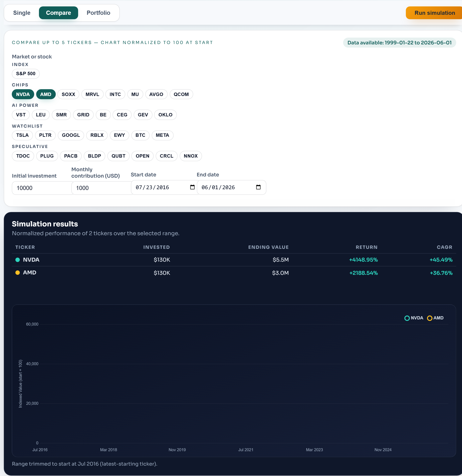Open calendar picker for End date
This screenshot has width=462, height=476.
pos(258,187)
